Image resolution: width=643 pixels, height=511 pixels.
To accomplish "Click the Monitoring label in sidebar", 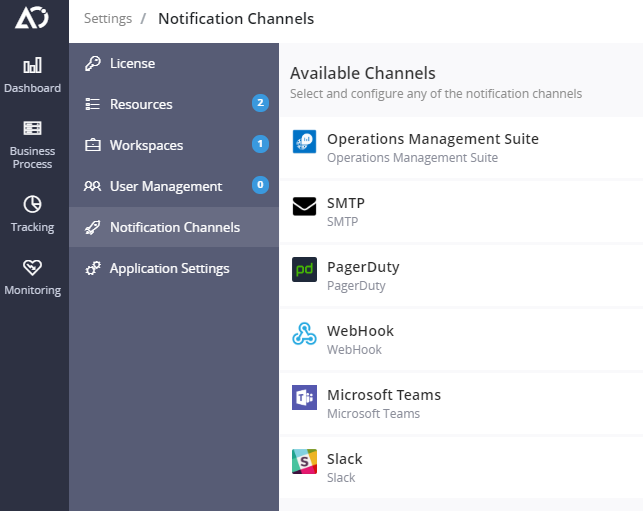I will pos(32,290).
